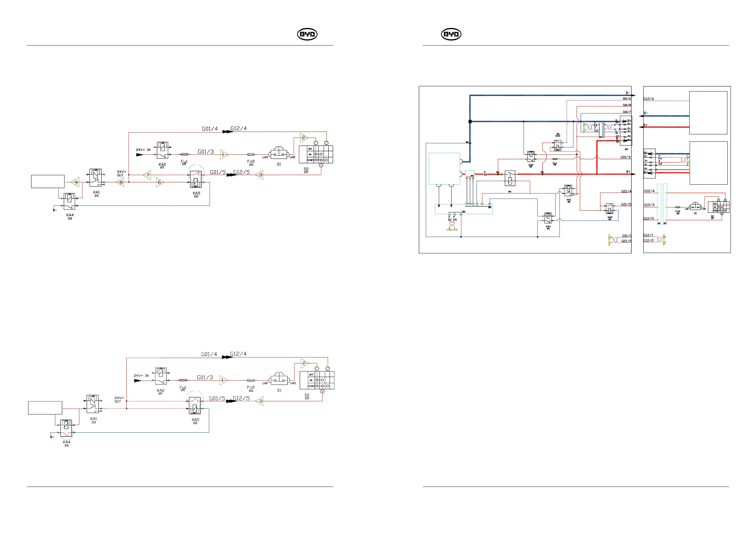Click the G01/8 wire label
Viewport: 756px width, 535px height.
tap(626, 105)
